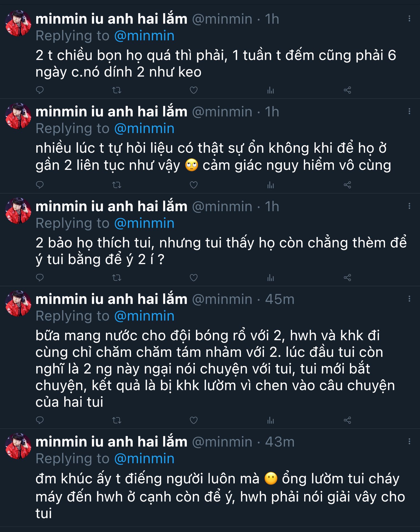Retweet the tweet starting "2 t chiều bọn họ"
This screenshot has height=532, width=420.
click(x=117, y=90)
